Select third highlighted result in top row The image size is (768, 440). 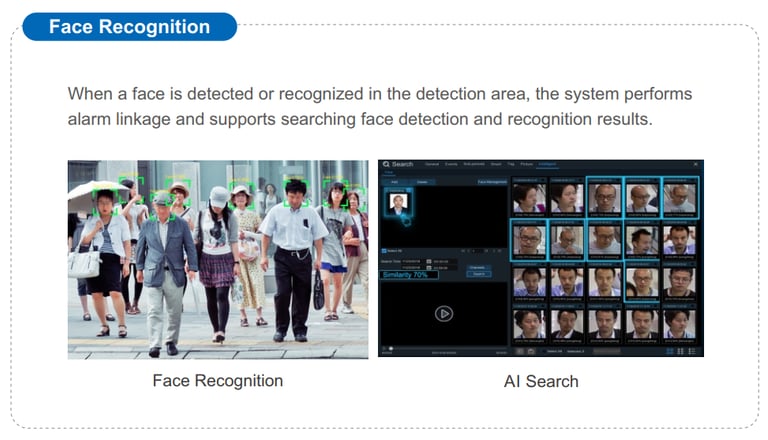click(604, 197)
